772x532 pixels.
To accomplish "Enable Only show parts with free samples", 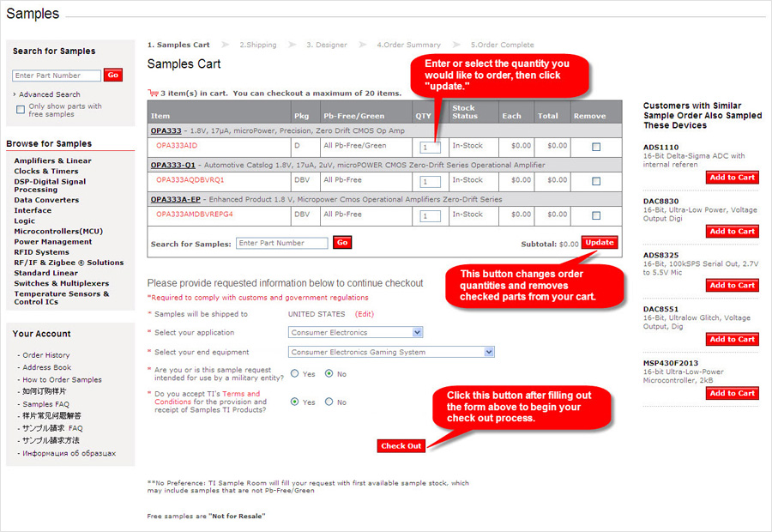I will (x=21, y=110).
